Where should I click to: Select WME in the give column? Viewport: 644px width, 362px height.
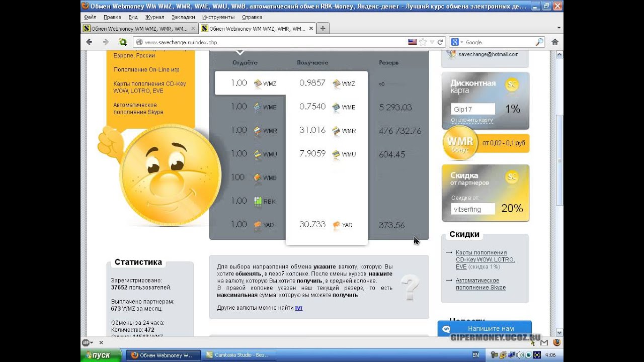pos(254,107)
